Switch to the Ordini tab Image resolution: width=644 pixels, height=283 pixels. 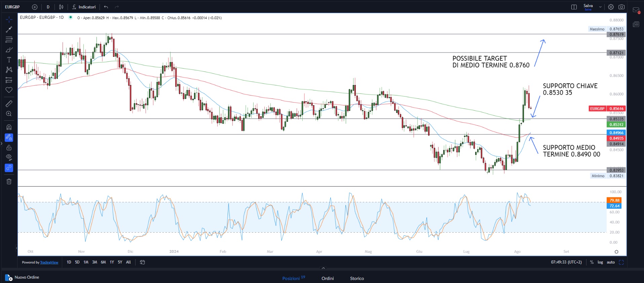click(x=328, y=278)
